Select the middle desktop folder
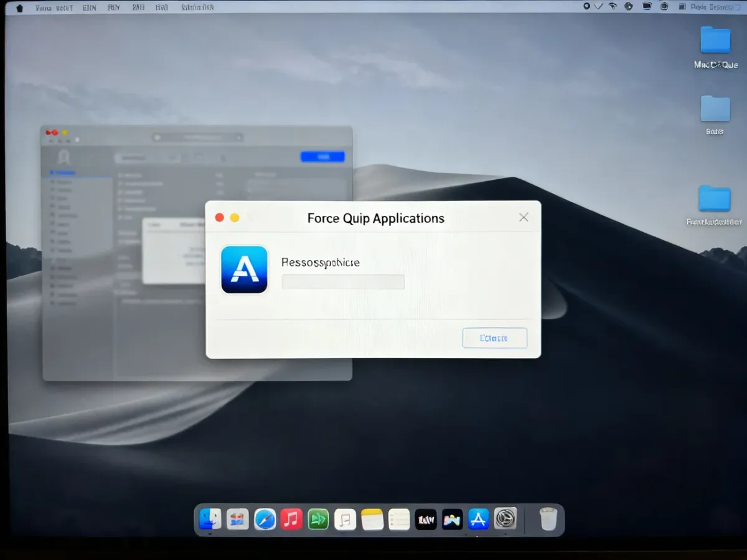This screenshot has height=560, width=747. pyautogui.click(x=715, y=109)
